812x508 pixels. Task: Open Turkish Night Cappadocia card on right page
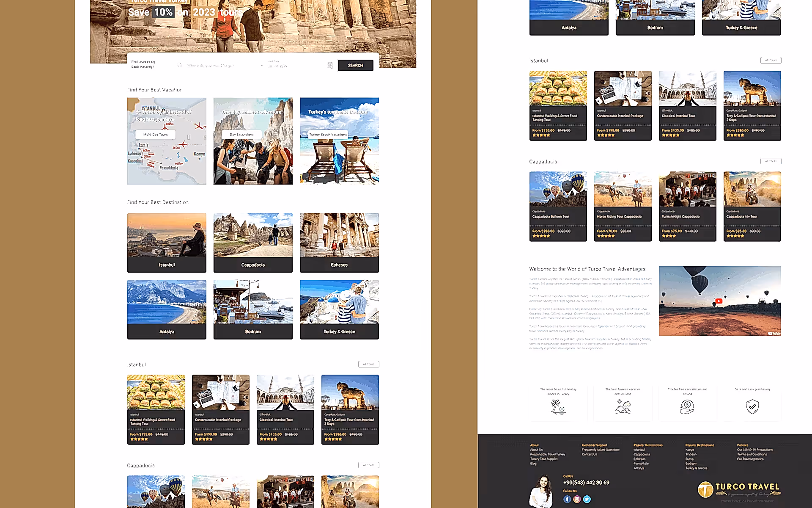click(x=688, y=206)
